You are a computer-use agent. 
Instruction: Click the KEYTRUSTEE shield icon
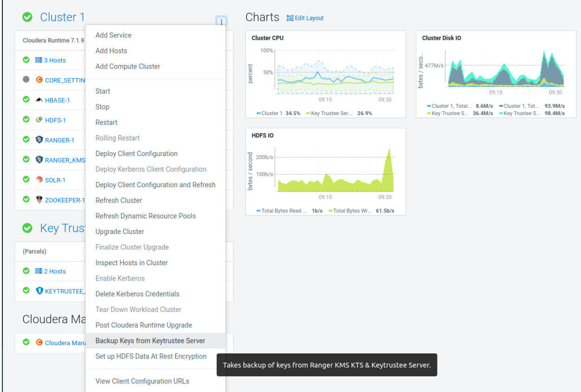[40, 291]
